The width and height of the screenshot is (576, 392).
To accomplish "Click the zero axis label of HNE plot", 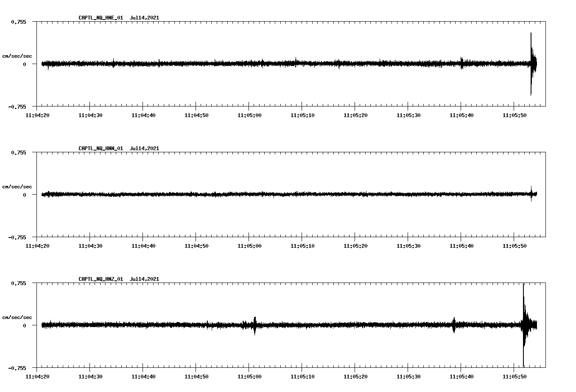I will click(x=25, y=64).
